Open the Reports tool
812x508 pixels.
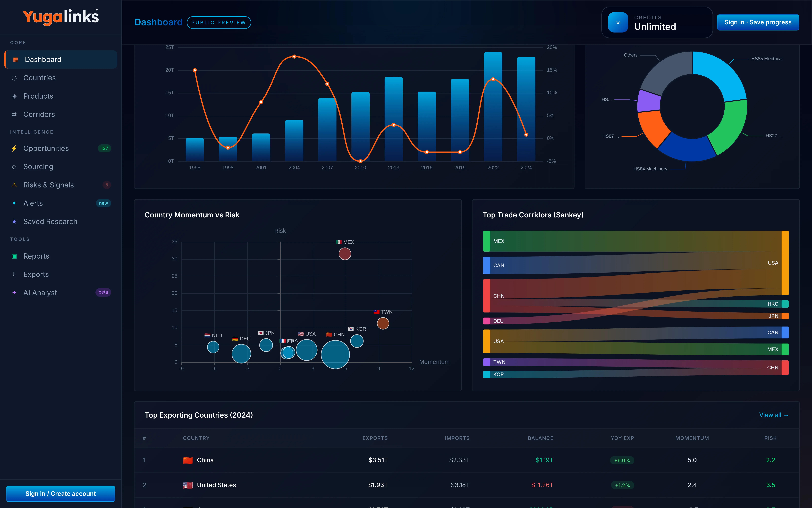[61, 256]
